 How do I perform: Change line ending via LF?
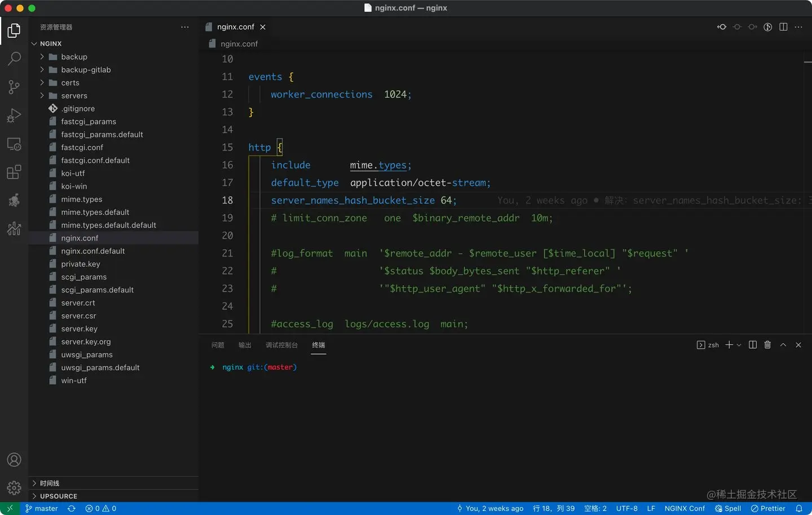pos(651,508)
